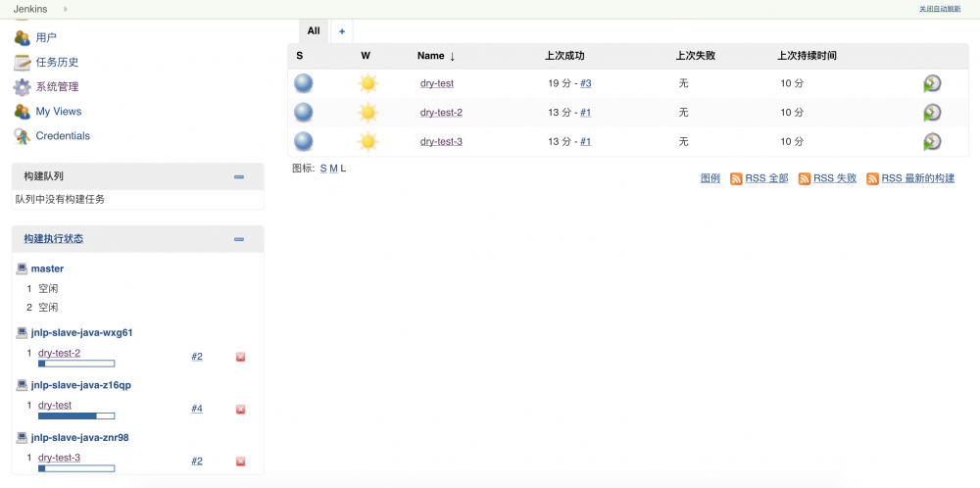This screenshot has width=980, height=488.
Task: Click the Jenkins breadcrumb home link
Action: 30,10
